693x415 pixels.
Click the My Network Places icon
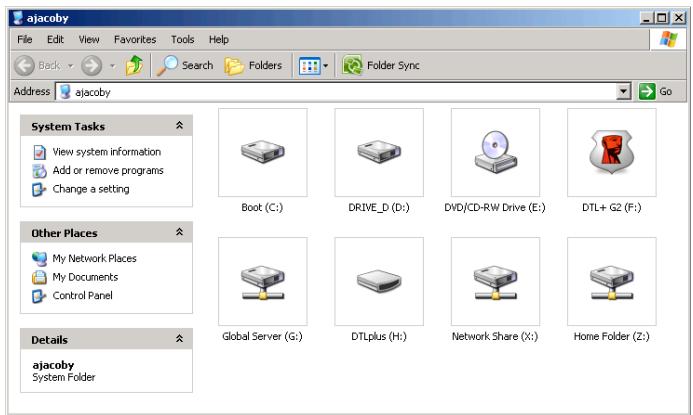tap(39, 259)
